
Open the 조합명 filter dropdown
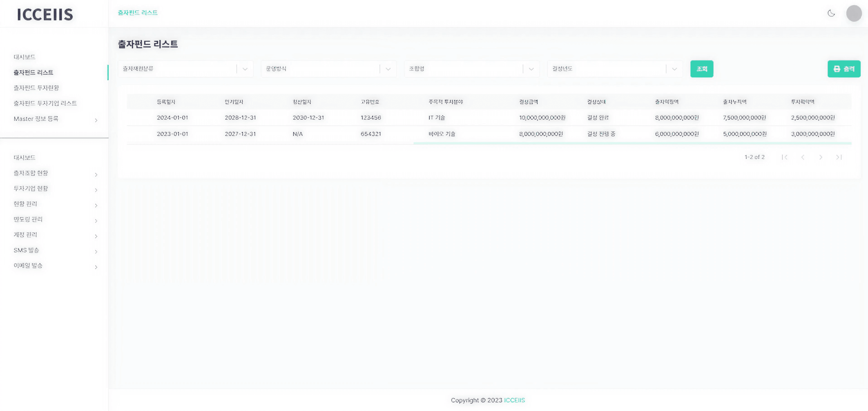click(531, 68)
